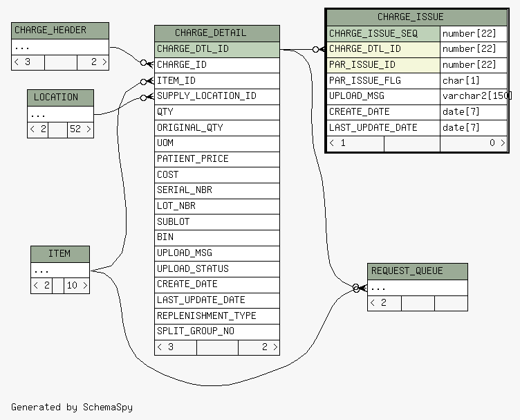Click children count '2 >' in CHARGE_DETAIL
The height and width of the screenshot is (420, 520).
click(259, 347)
